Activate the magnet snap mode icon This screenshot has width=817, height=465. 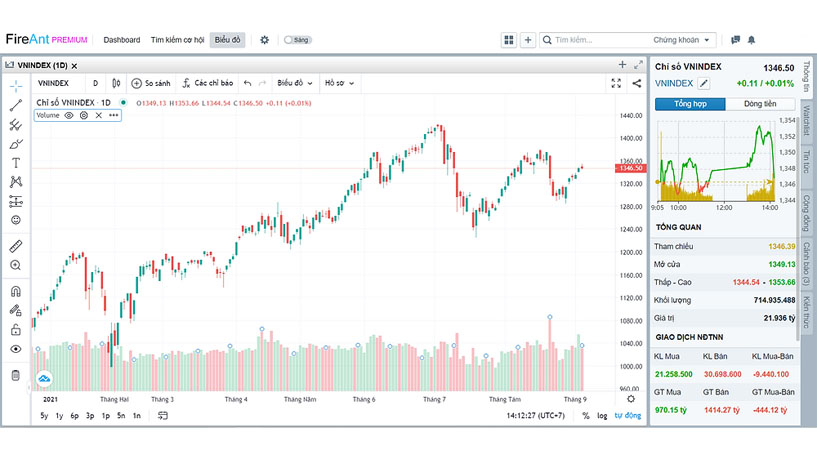pyautogui.click(x=16, y=291)
